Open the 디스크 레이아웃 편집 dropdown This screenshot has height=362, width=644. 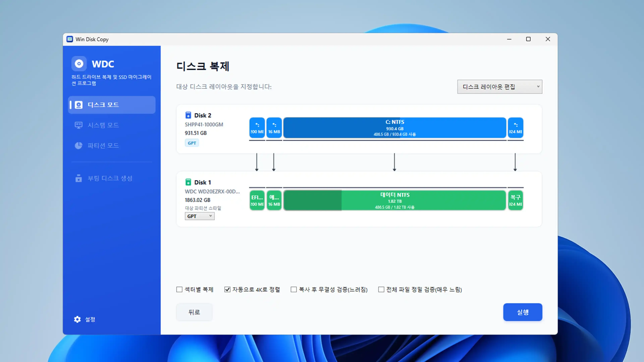click(499, 87)
